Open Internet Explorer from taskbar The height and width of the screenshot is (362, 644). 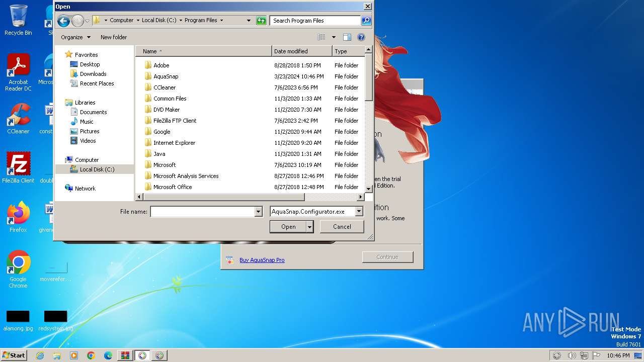[40, 355]
